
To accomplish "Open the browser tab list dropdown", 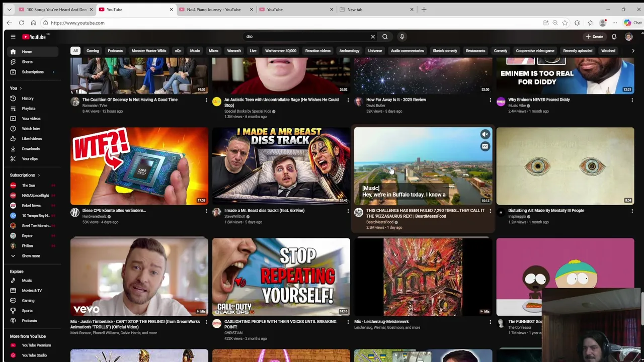I will pos(9,10).
